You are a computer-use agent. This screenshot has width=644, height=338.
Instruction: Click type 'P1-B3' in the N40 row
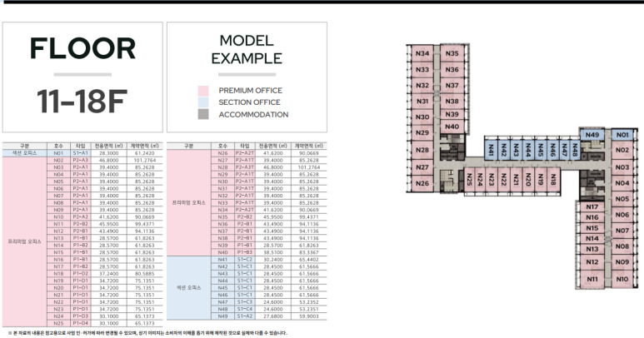click(x=245, y=252)
